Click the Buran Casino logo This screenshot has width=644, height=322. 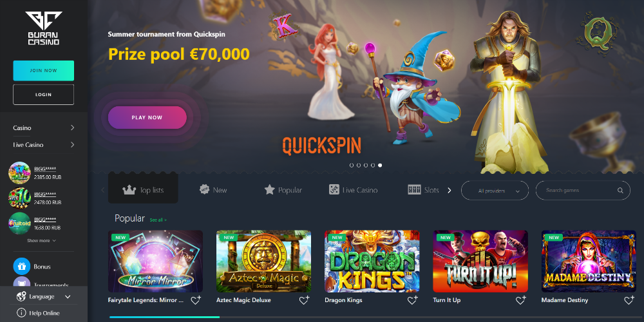point(44,28)
